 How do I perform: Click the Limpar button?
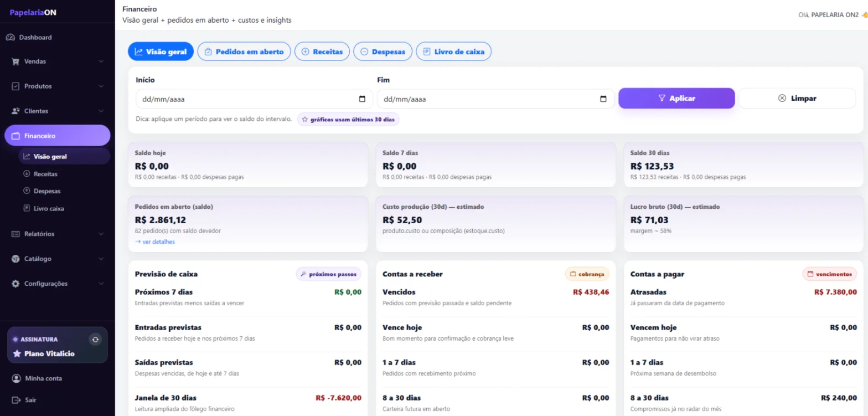pos(797,98)
